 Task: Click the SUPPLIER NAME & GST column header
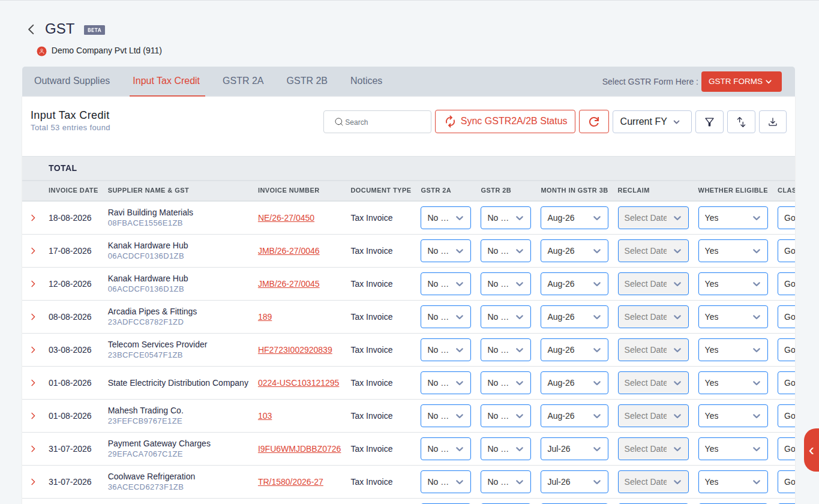[148, 190]
